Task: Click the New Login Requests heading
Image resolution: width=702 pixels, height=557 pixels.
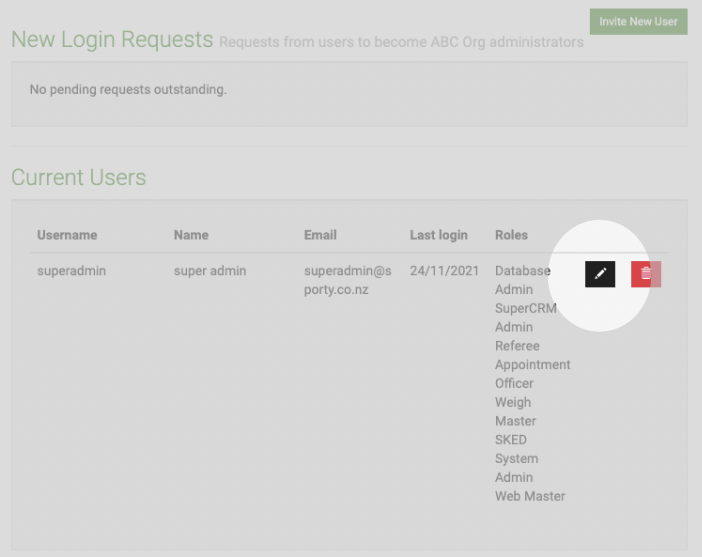Action: coord(112,39)
